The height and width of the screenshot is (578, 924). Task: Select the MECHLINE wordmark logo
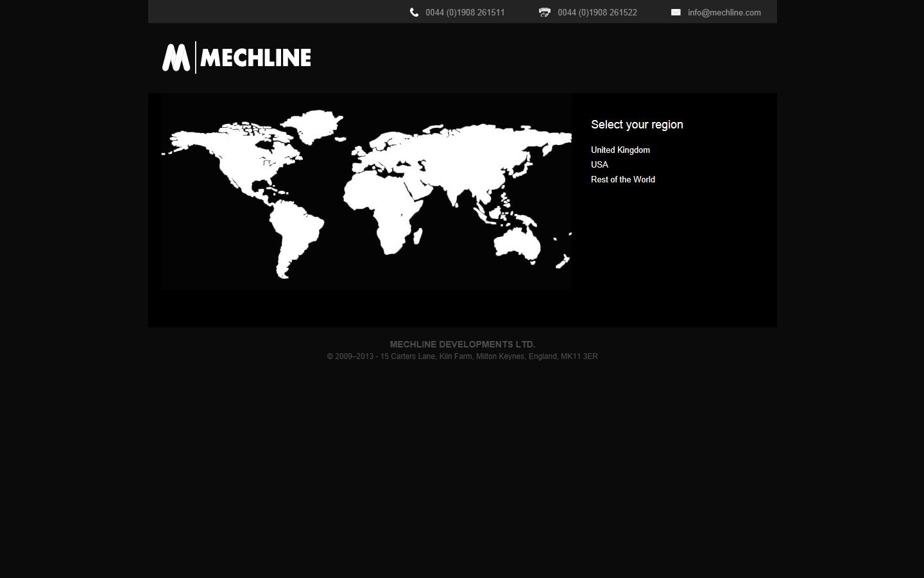[255, 57]
